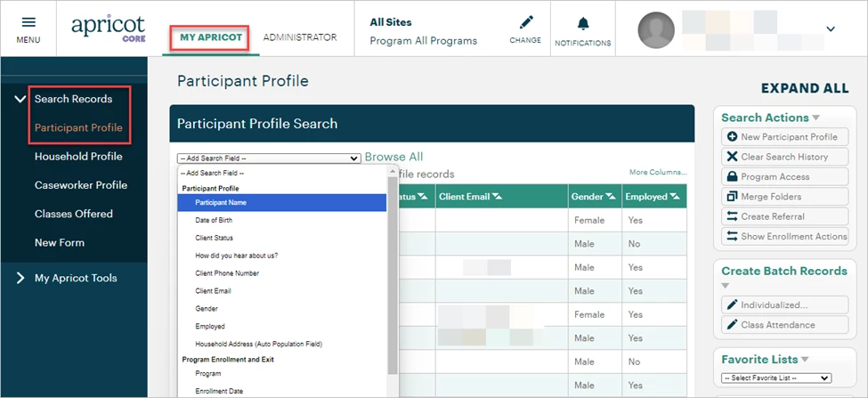Open New Form in sidebar
The image size is (868, 398).
[x=60, y=243]
